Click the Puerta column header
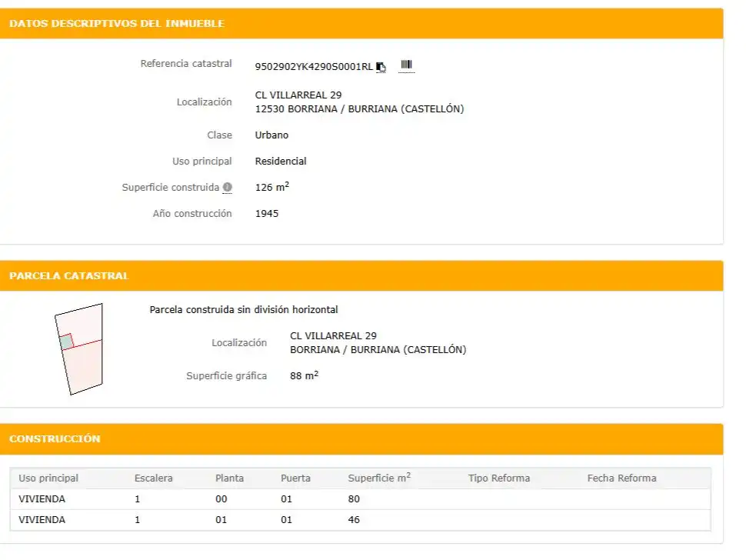 point(295,478)
